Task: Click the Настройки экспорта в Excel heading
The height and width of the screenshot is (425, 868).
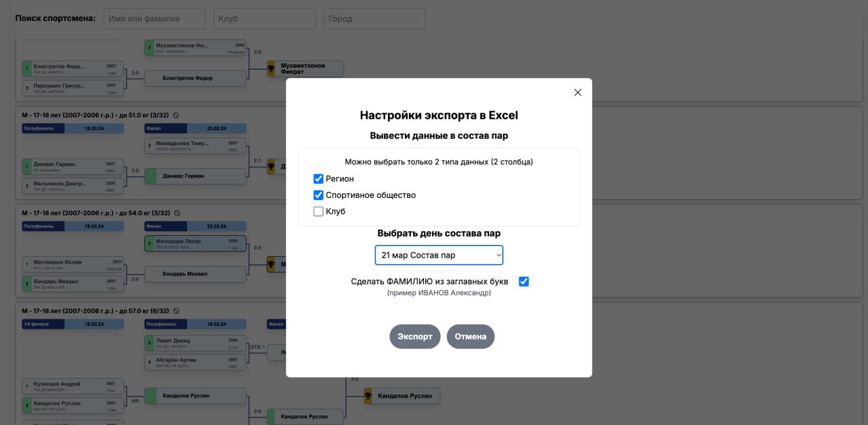Action: pyautogui.click(x=439, y=115)
